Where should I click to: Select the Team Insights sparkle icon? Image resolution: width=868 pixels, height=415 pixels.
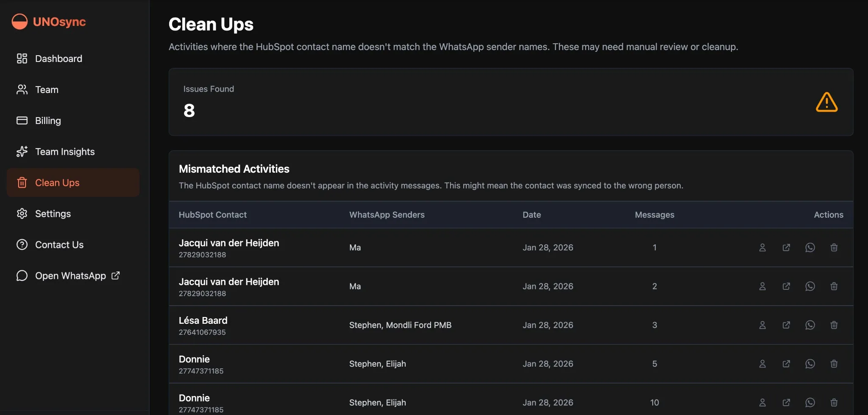pos(22,151)
